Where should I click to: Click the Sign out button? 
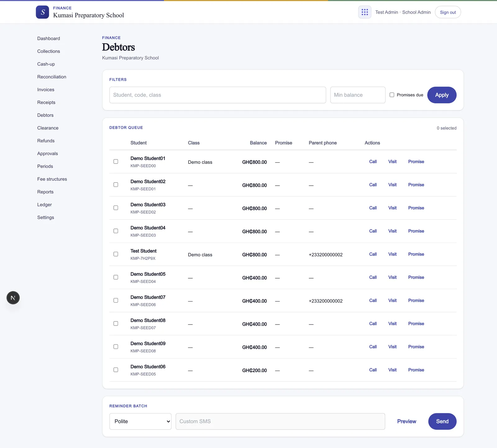[448, 12]
